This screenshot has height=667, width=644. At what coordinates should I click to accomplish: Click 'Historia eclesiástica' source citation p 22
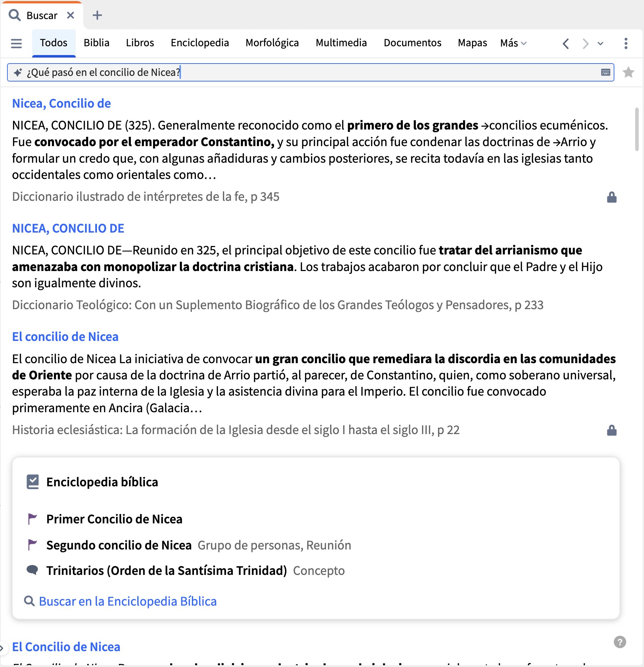pyautogui.click(x=236, y=430)
